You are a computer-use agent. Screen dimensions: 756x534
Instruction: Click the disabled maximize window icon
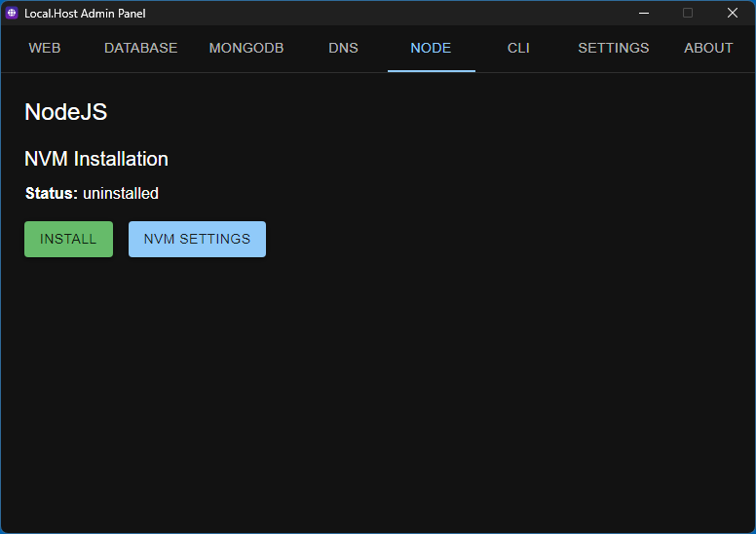tap(688, 13)
